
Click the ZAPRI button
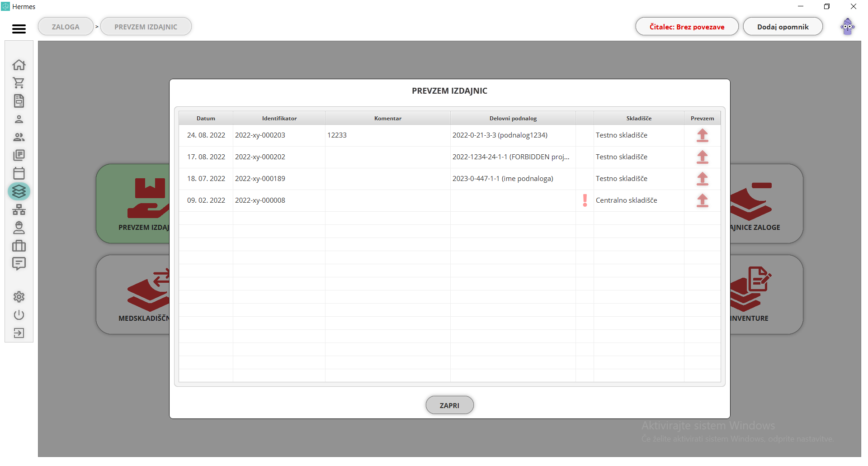coord(449,405)
